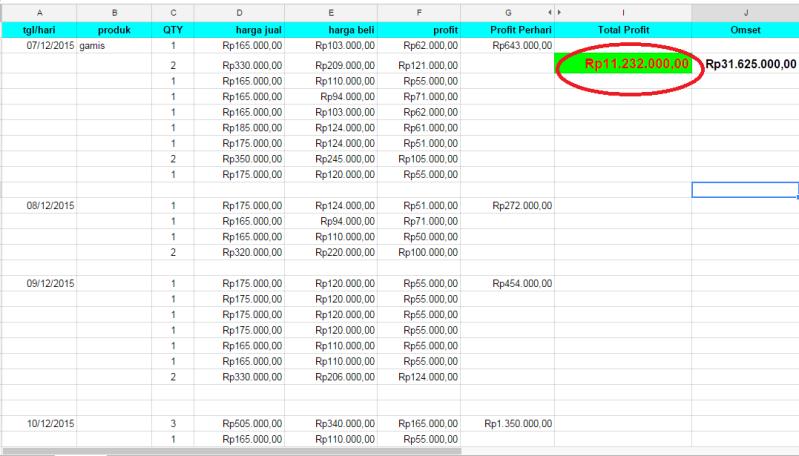The width and height of the screenshot is (799, 456).
Task: Select the column J header
Action: pyautogui.click(x=745, y=12)
